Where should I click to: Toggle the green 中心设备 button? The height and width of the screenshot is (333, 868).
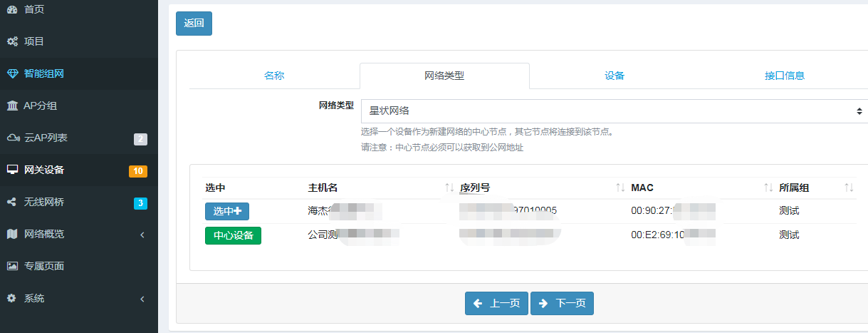233,235
